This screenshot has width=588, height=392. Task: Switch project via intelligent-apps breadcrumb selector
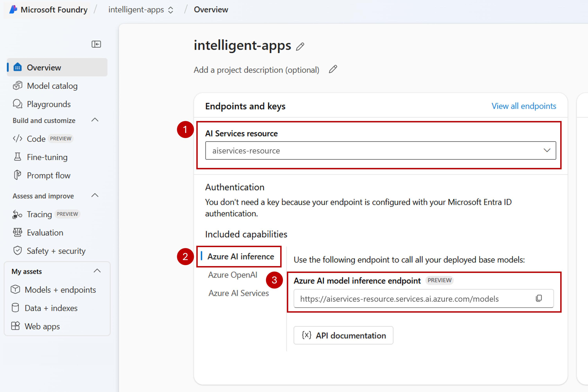pyautogui.click(x=141, y=10)
